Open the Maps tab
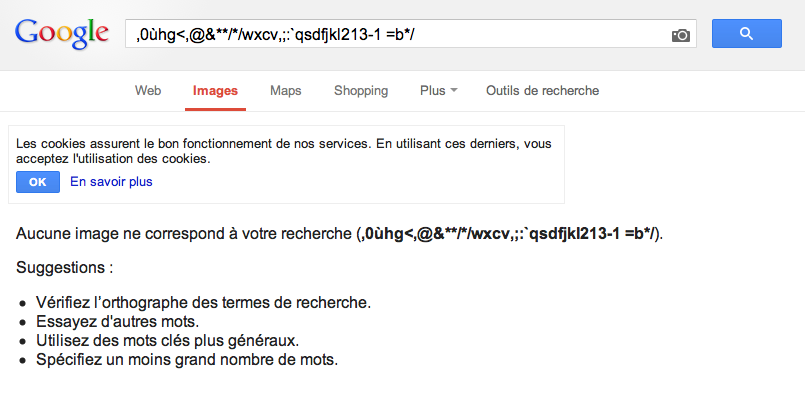805x400 pixels. tap(285, 91)
